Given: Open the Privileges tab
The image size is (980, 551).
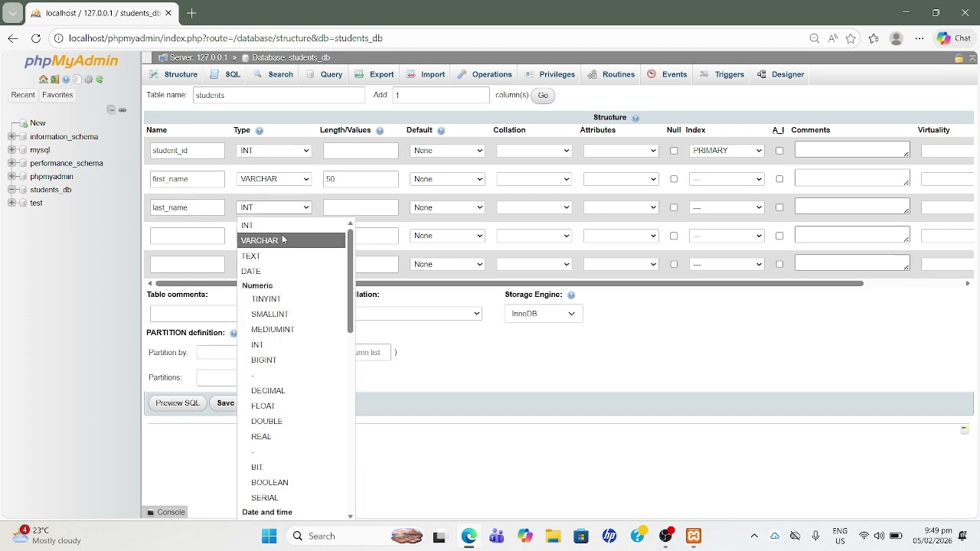Looking at the screenshot, I should click(550, 74).
